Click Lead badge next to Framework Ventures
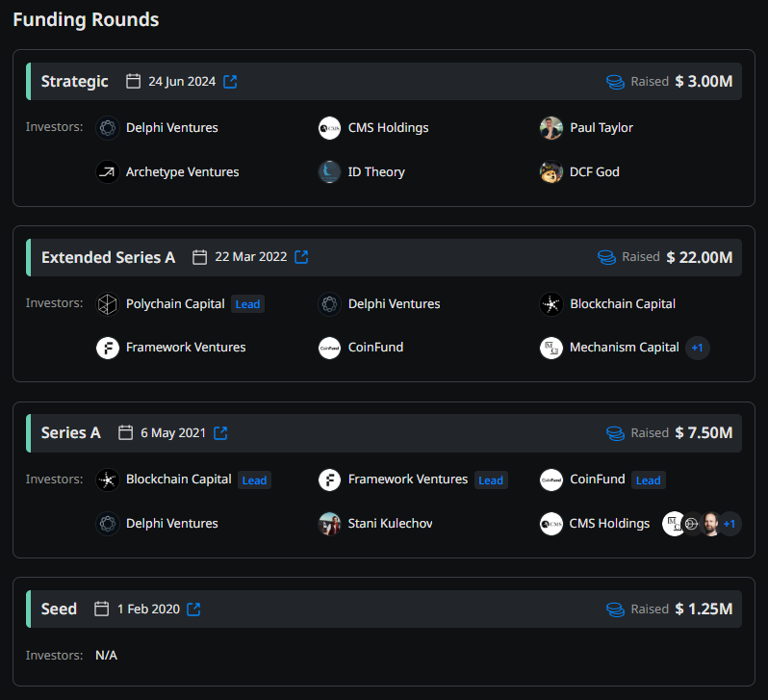Viewport: 768px width, 700px height. click(x=491, y=480)
